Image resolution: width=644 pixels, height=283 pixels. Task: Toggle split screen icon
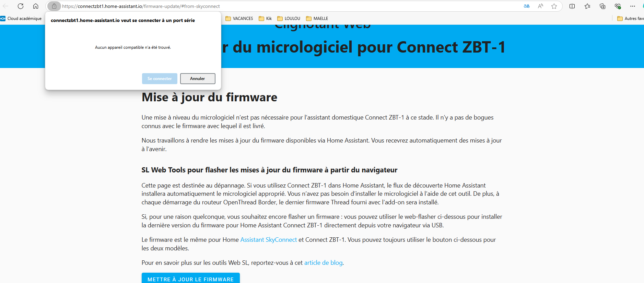(572, 6)
